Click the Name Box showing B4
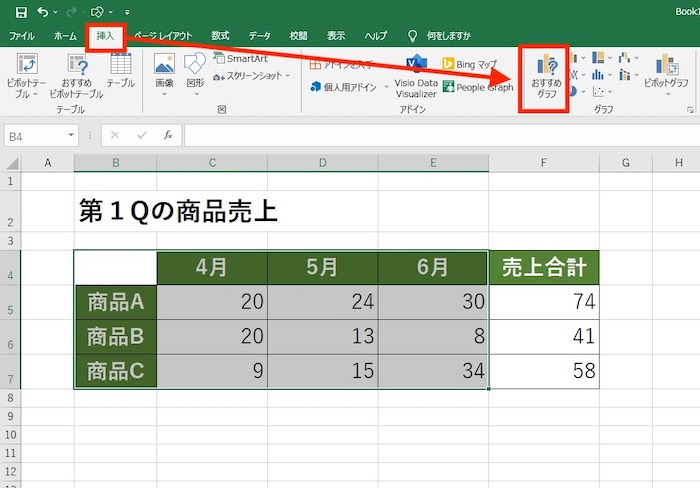The image size is (700, 488). [x=35, y=136]
